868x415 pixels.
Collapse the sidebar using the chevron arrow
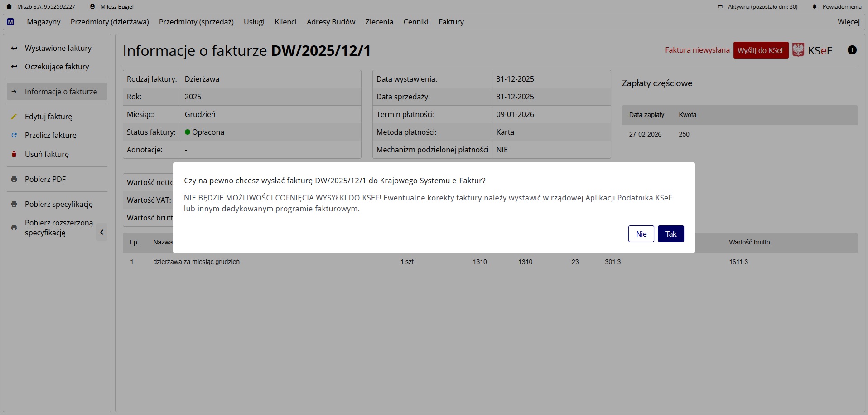[102, 232]
